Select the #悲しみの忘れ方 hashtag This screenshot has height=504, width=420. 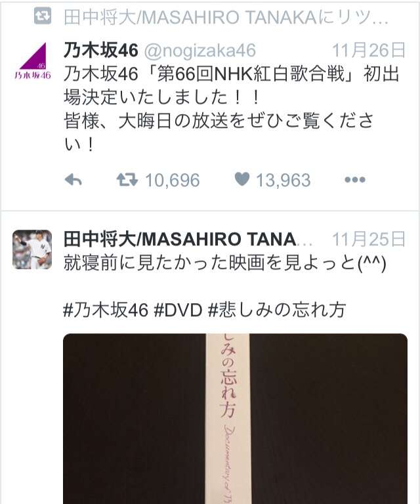[277, 310]
